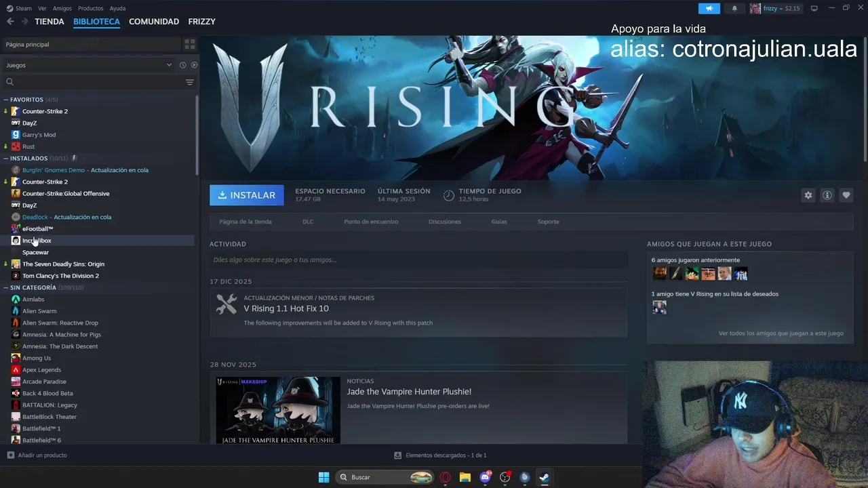Click the downloads status icon
The image size is (868, 488).
click(x=398, y=455)
